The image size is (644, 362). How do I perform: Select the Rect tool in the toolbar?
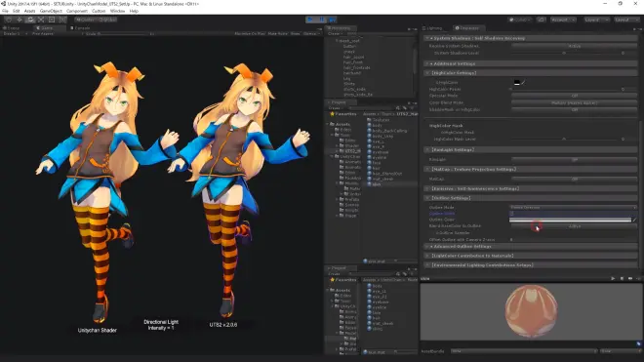pyautogui.click(x=52, y=20)
